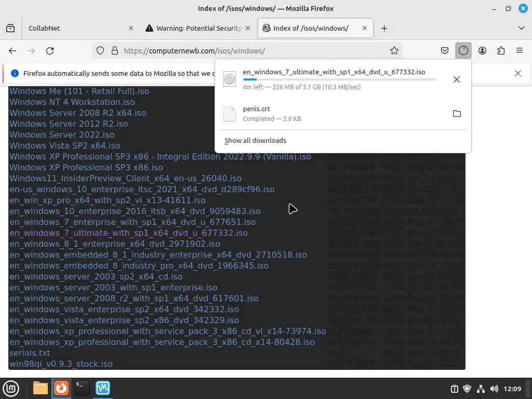Download win98qi_v0.9.3_stock.iso
Viewport: 532px width, 399px height.
pos(61,364)
